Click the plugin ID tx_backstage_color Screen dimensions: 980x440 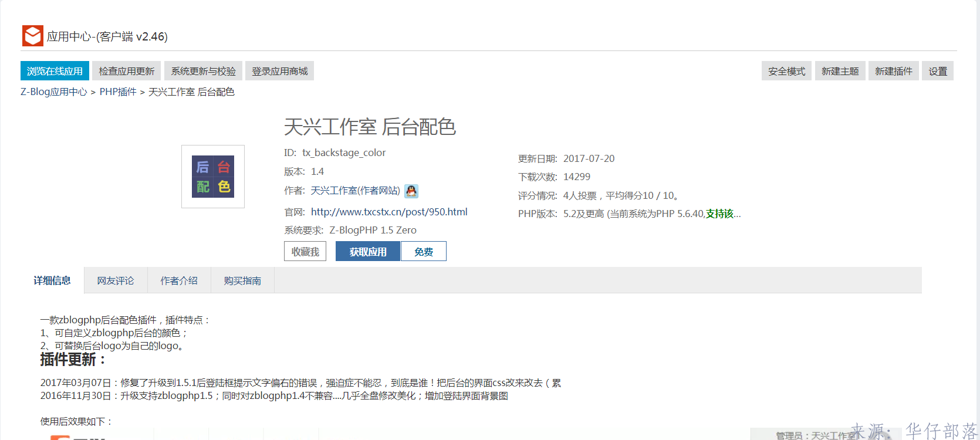(x=344, y=153)
